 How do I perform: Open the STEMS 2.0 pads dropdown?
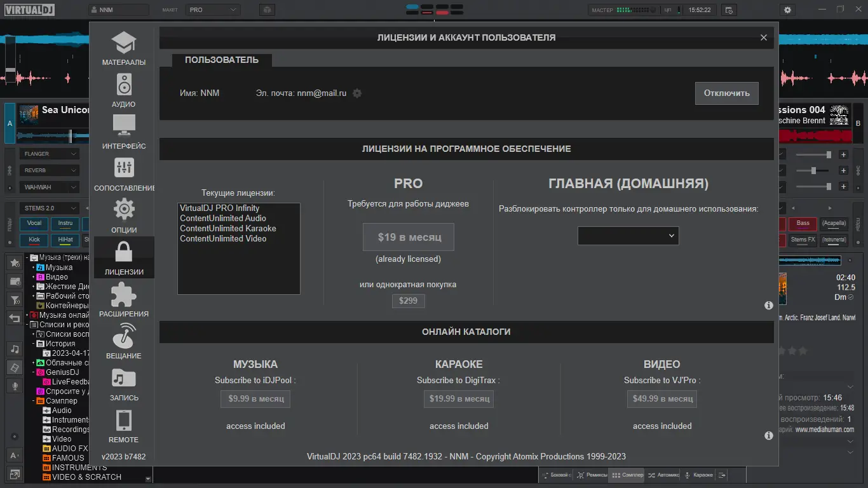pyautogui.click(x=50, y=208)
